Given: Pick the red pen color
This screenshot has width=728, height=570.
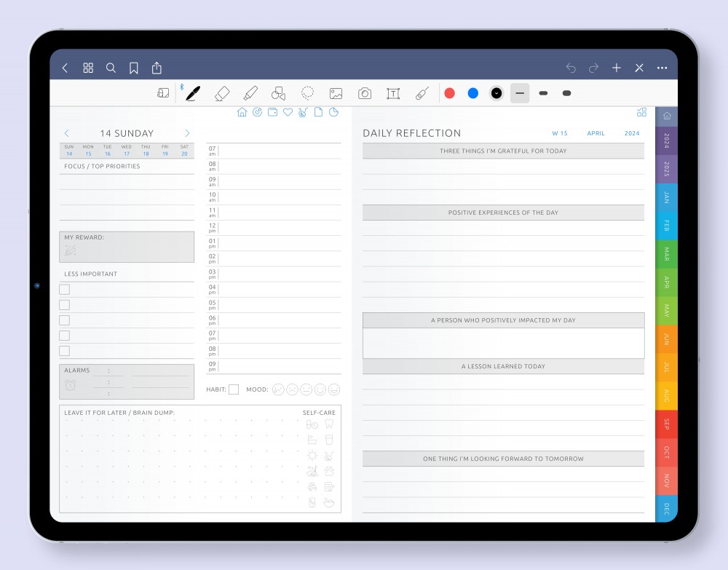Looking at the screenshot, I should click(x=449, y=93).
